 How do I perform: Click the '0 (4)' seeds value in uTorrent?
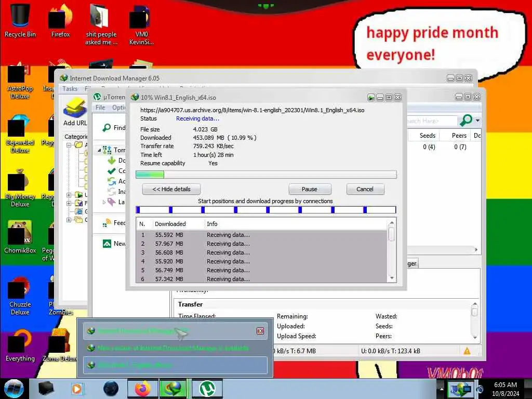[429, 147]
